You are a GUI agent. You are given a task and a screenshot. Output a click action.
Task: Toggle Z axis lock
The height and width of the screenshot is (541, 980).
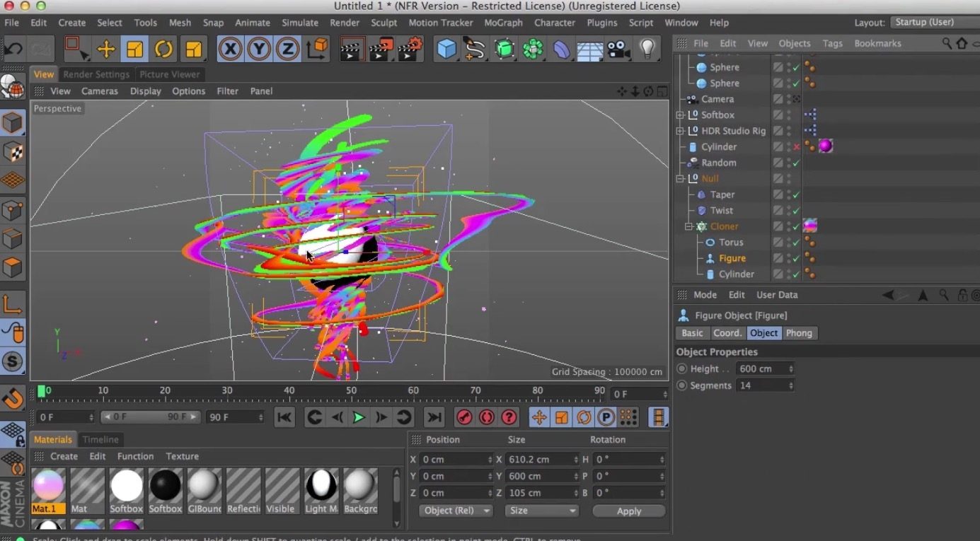(287, 49)
